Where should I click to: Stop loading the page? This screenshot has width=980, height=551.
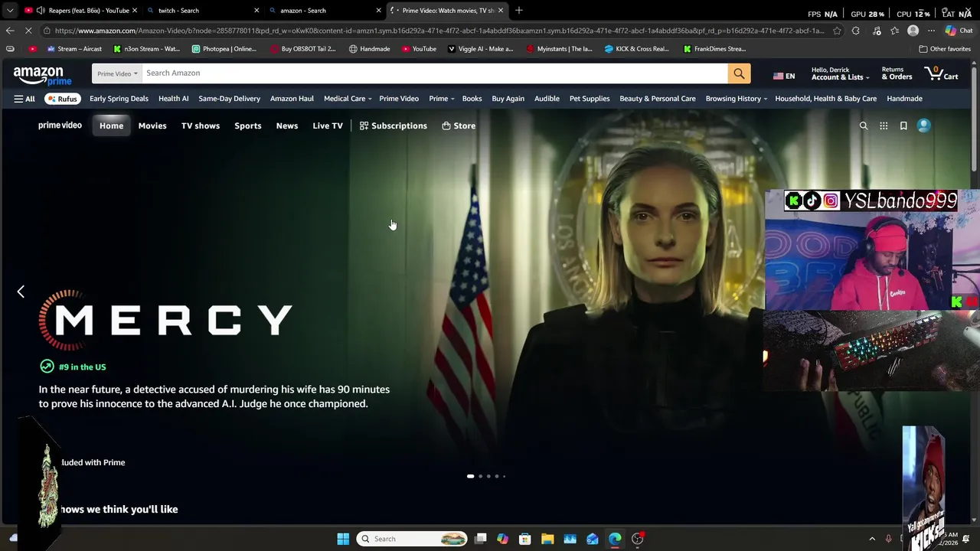tap(29, 31)
